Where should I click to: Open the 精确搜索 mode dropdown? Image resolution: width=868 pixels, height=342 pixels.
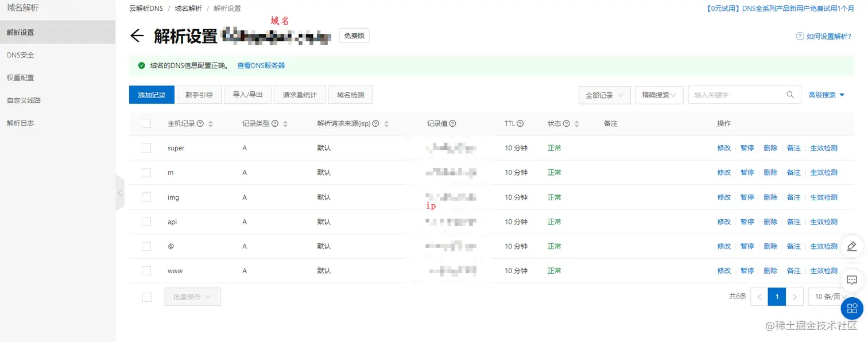point(659,95)
